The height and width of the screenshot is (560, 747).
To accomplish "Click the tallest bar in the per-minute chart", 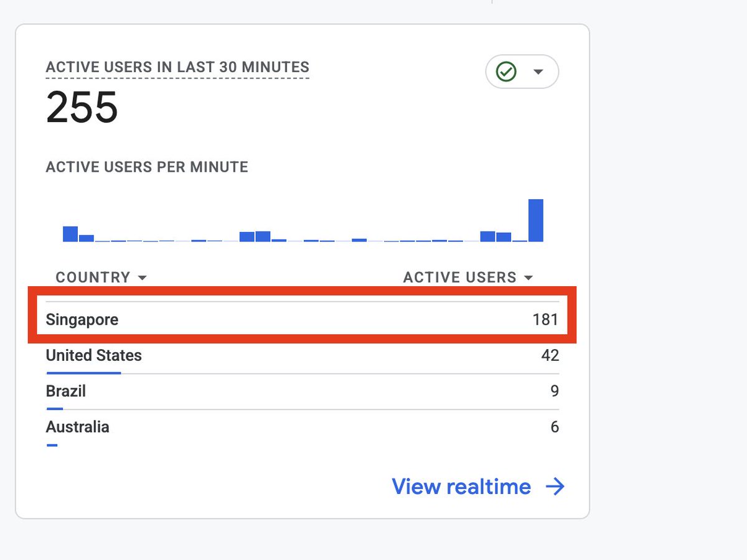I will [x=536, y=220].
